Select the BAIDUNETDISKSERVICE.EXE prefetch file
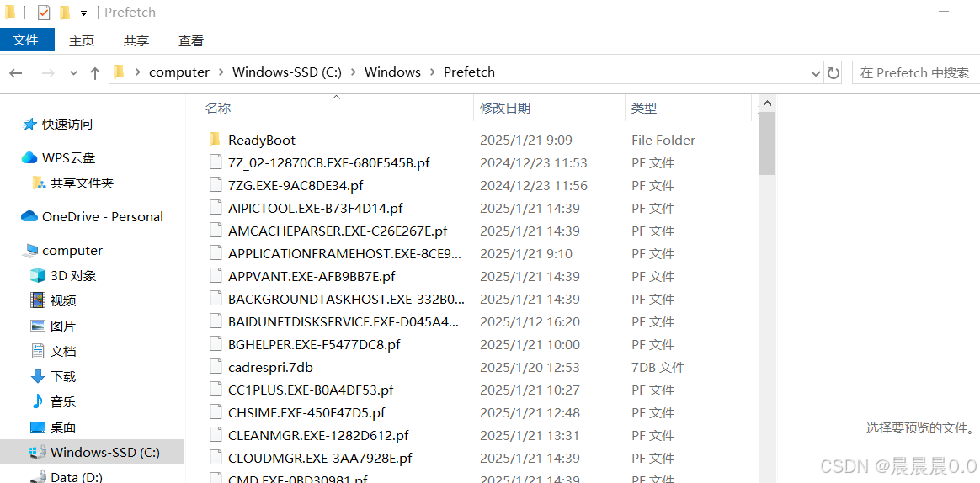The image size is (980, 483). [x=344, y=321]
